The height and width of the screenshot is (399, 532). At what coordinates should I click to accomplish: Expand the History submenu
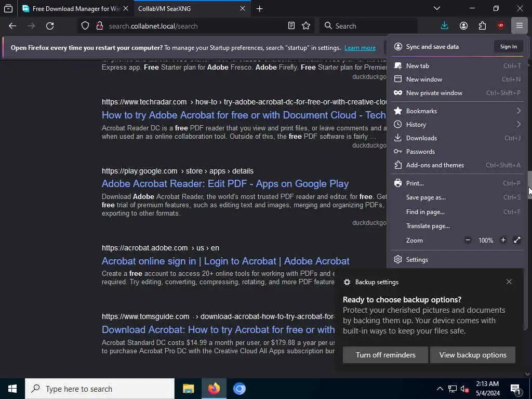[457, 125]
